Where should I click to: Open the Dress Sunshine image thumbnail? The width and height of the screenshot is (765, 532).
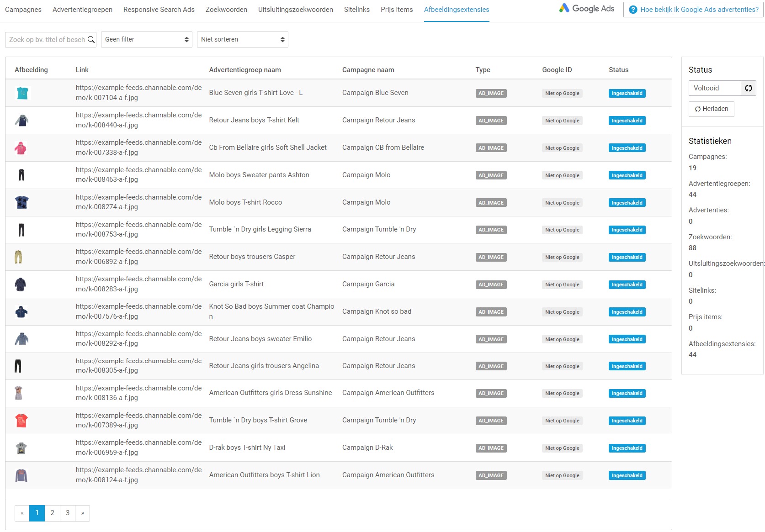click(x=18, y=393)
